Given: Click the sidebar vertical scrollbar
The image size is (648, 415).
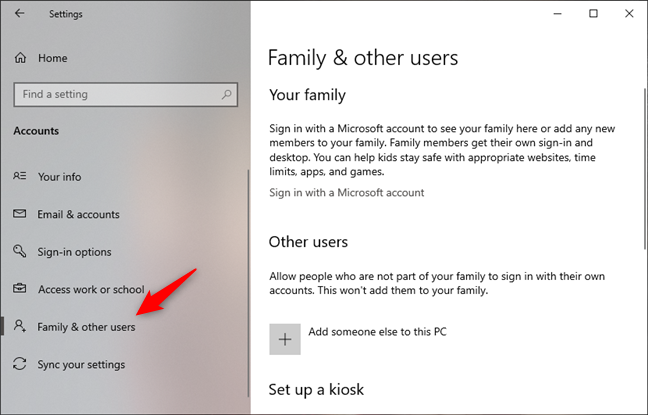Looking at the screenshot, I should [248, 283].
